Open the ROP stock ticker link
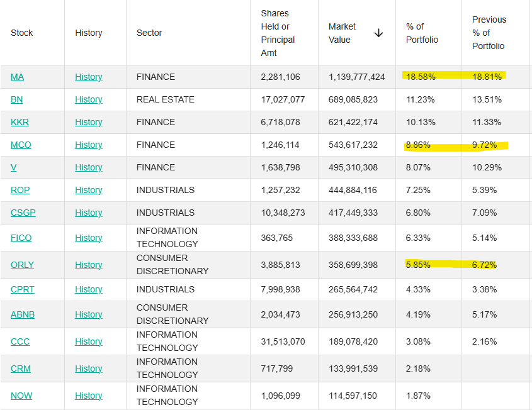This screenshot has width=532, height=410. coord(20,190)
